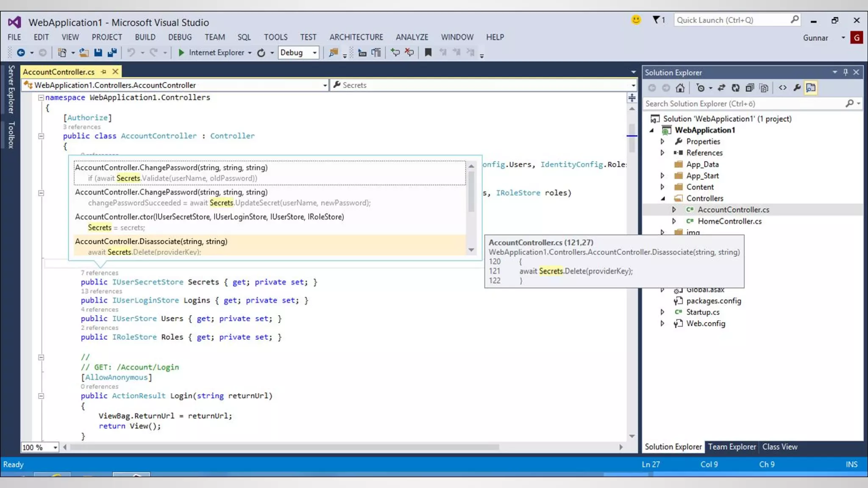This screenshot has height=488, width=868.
Task: Open the Server Explorer side tab
Action: point(11,89)
